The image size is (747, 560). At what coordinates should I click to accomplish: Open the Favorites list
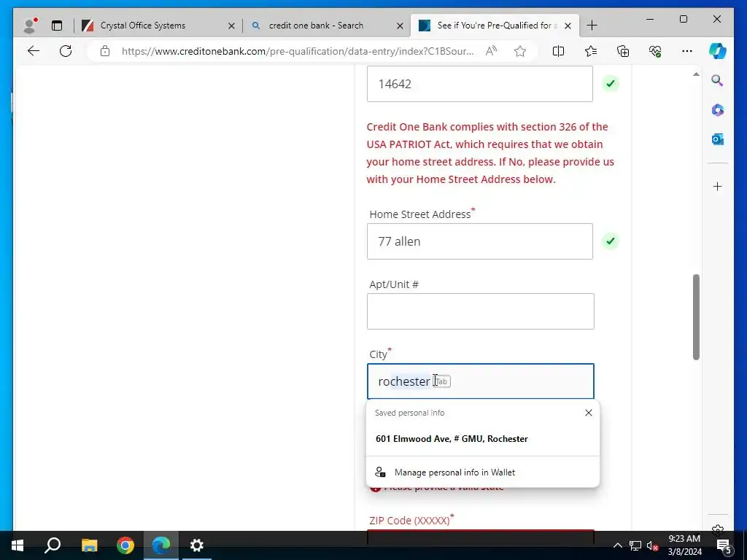pyautogui.click(x=591, y=51)
